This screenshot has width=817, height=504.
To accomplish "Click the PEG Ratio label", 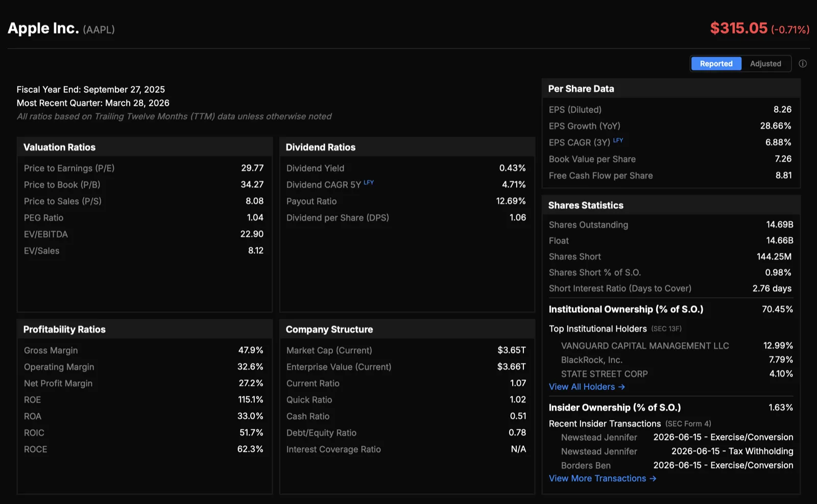I will [x=43, y=218].
